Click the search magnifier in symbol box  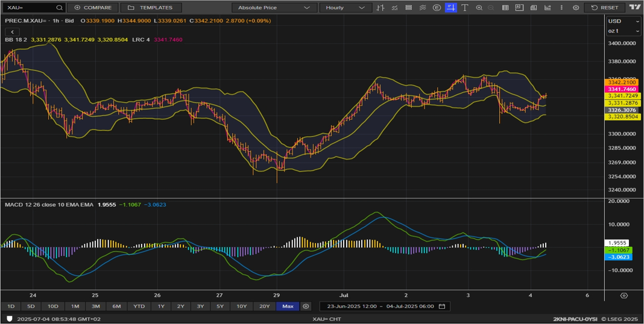pyautogui.click(x=60, y=7)
